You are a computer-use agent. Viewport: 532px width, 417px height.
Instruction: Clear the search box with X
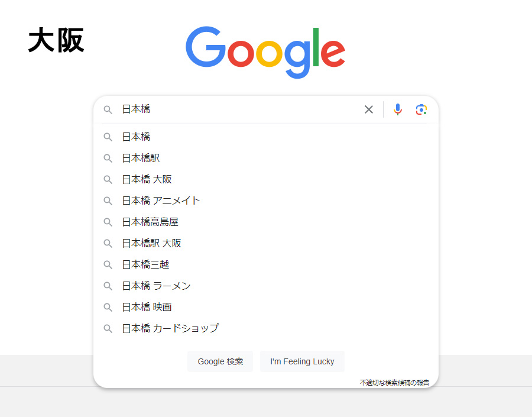click(x=369, y=109)
